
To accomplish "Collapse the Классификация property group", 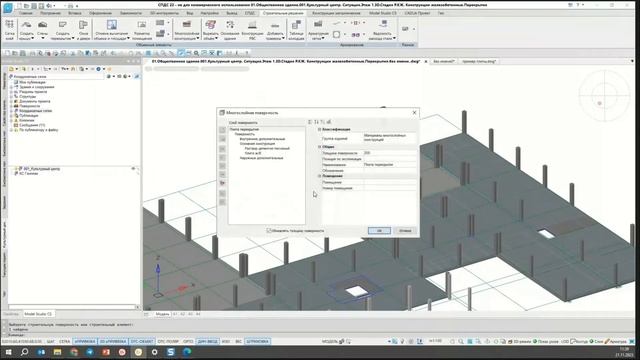I will 320,129.
